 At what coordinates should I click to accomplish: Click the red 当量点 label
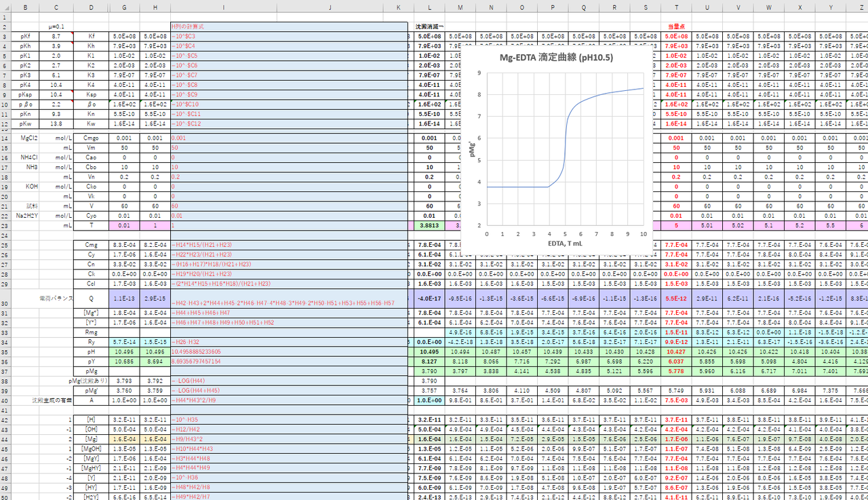tap(677, 26)
